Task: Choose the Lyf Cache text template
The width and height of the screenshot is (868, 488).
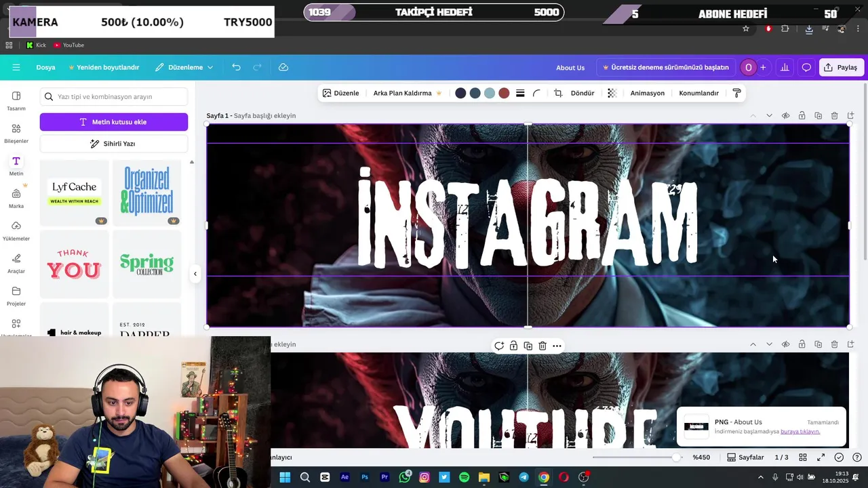Action: pyautogui.click(x=75, y=192)
